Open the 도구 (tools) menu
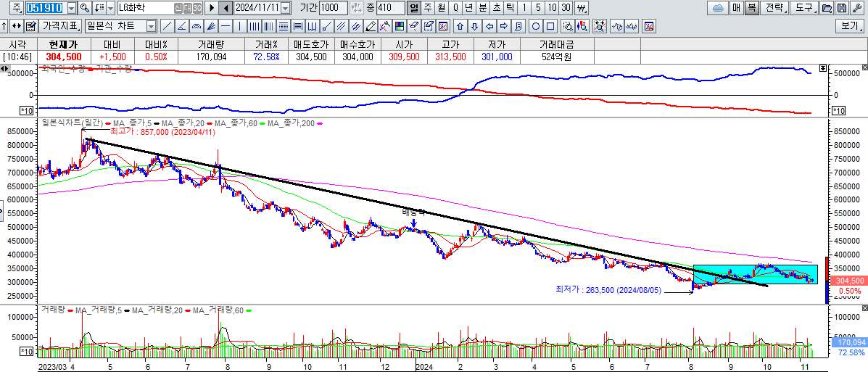This screenshot has height=372, width=868. click(x=803, y=8)
